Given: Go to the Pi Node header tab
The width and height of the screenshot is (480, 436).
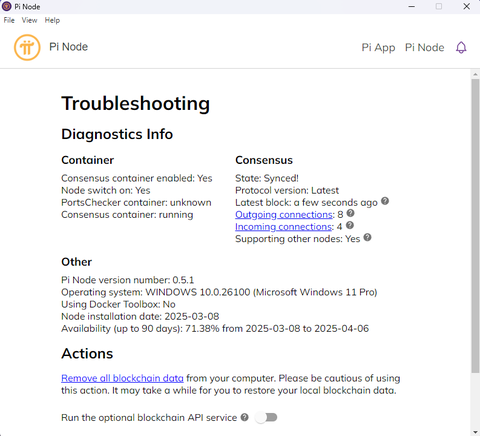Looking at the screenshot, I should [424, 48].
